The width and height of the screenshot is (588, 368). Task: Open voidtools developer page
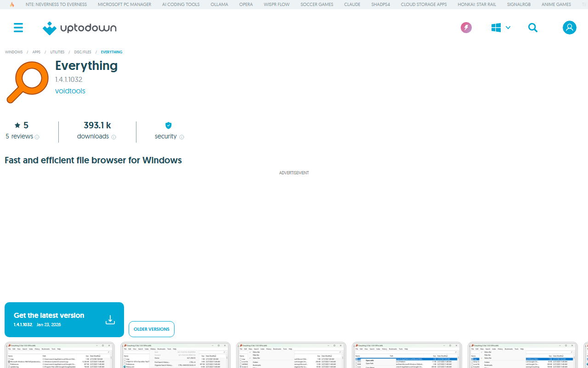pos(70,91)
